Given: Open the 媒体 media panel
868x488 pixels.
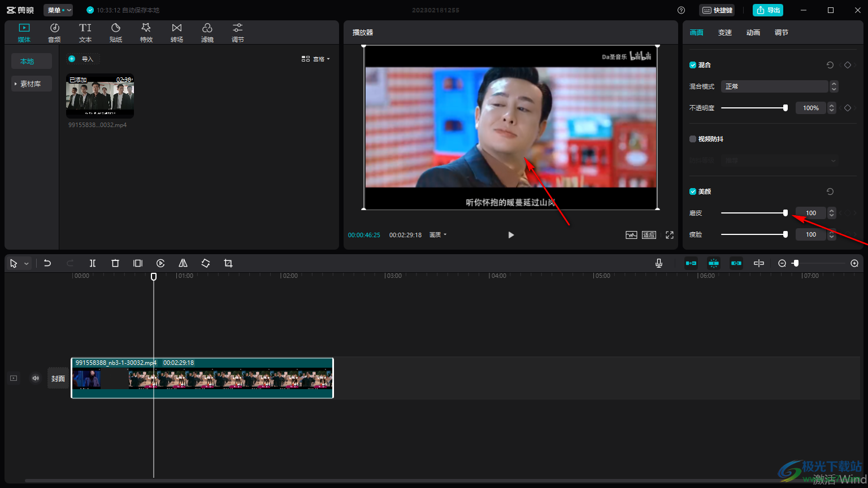Looking at the screenshot, I should point(24,33).
